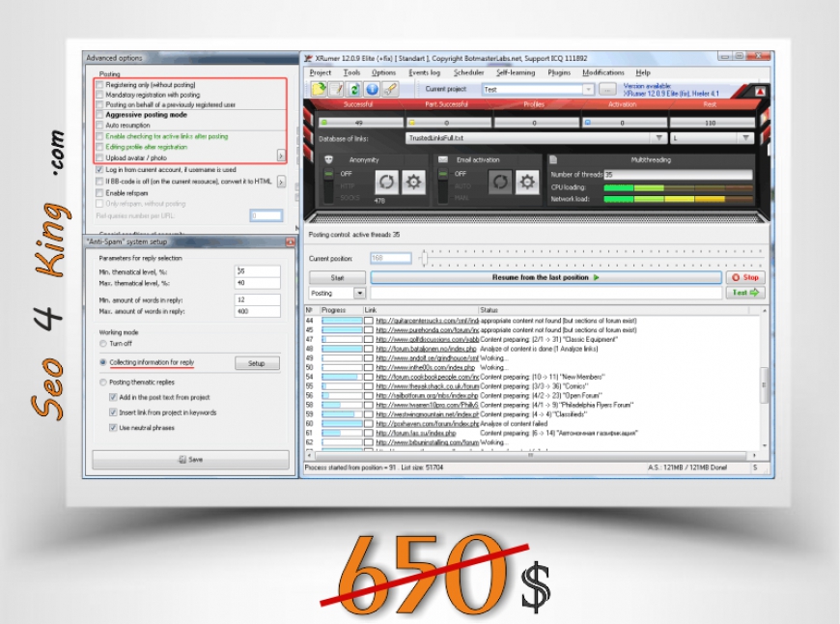Enable Auto resumption checkbox
Viewport: 840px width, 624px height.
[99, 125]
